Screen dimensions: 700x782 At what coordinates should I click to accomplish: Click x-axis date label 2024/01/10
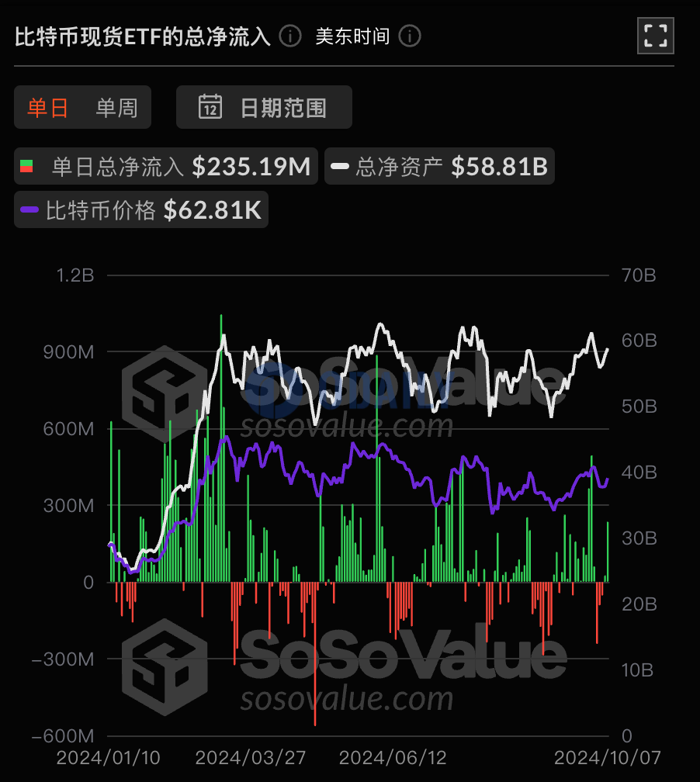[x=109, y=758]
